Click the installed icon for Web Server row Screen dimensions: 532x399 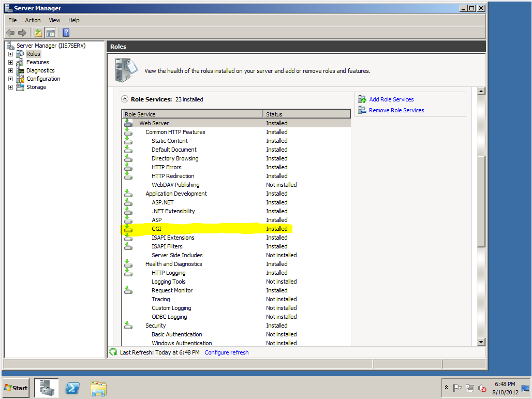128,123
